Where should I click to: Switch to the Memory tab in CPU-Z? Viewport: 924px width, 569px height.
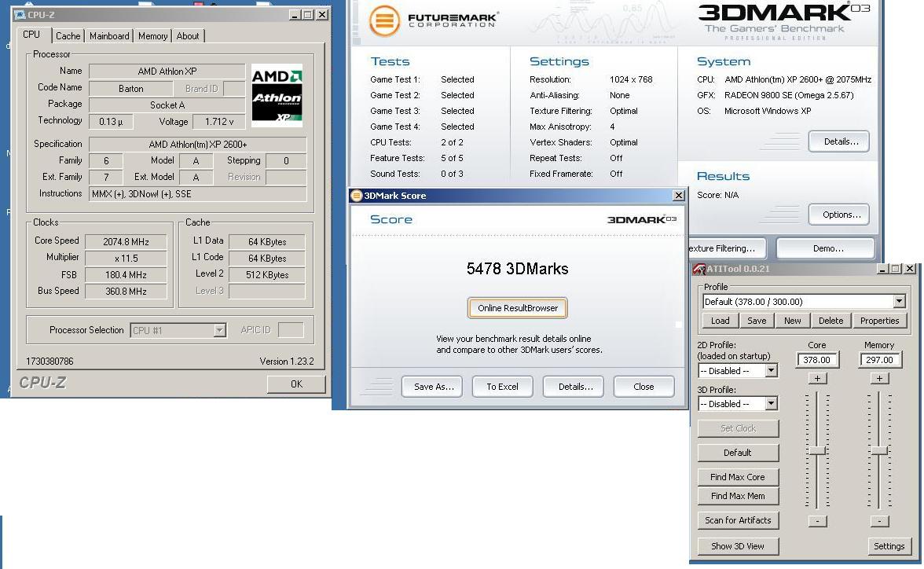pyautogui.click(x=152, y=36)
